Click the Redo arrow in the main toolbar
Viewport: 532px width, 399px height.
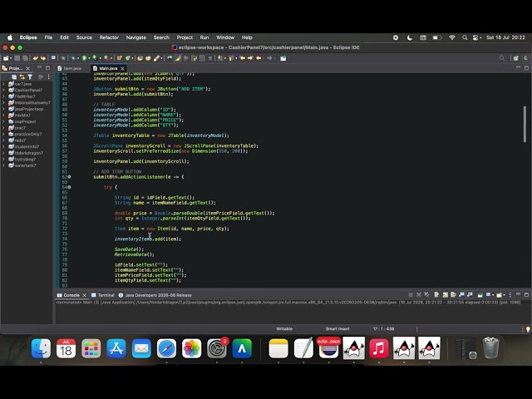click(x=42, y=58)
